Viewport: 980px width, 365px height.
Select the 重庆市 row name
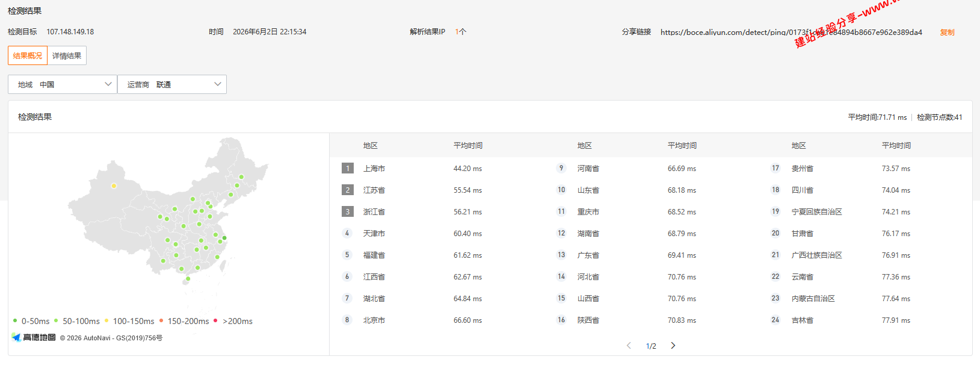coord(588,212)
